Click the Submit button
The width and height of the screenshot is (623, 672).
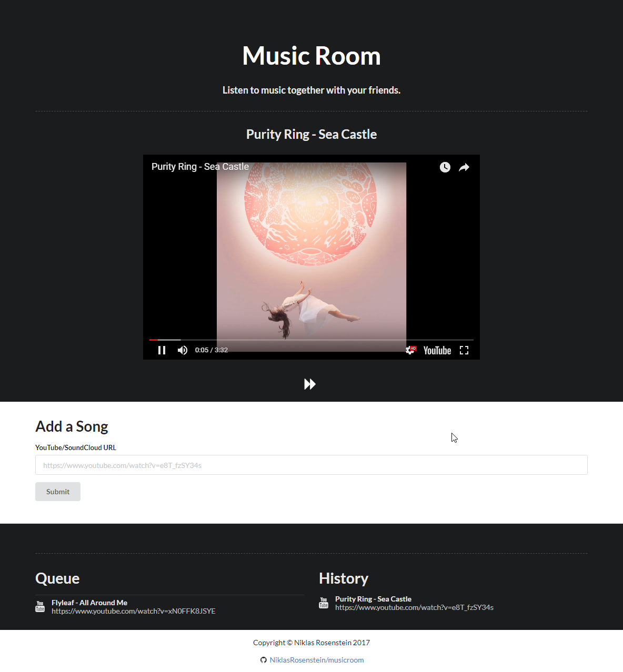58,492
